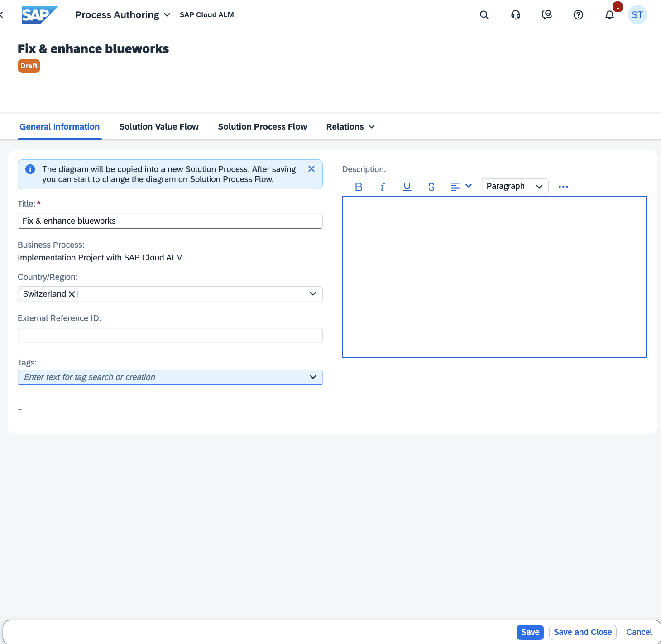The image size is (661, 644).
Task: Open more options in the editor toolbar
Action: tap(563, 187)
